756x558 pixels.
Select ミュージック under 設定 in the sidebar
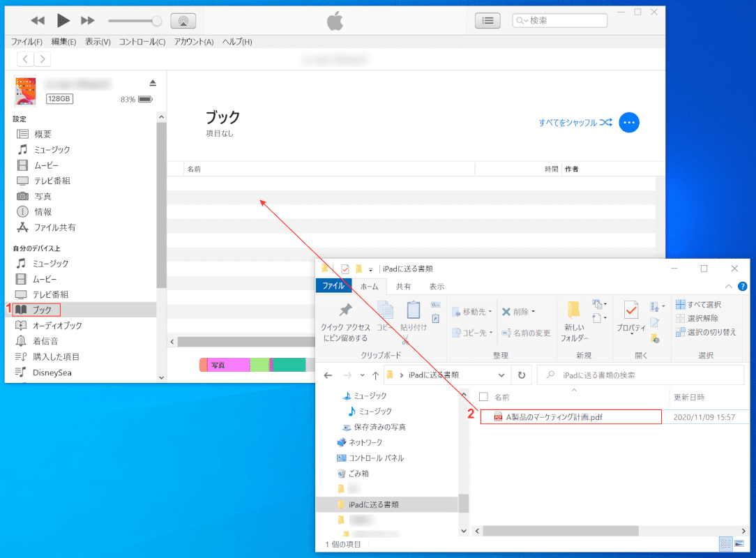click(x=52, y=149)
